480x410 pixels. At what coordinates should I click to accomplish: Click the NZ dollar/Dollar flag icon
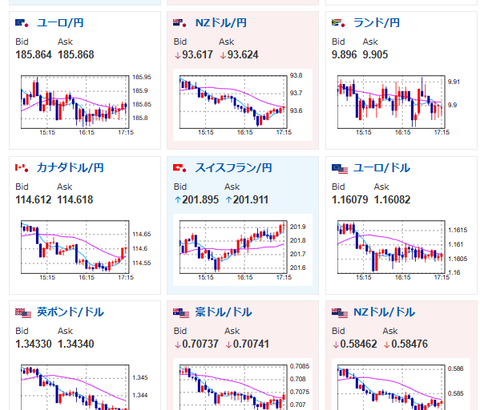tap(340, 313)
